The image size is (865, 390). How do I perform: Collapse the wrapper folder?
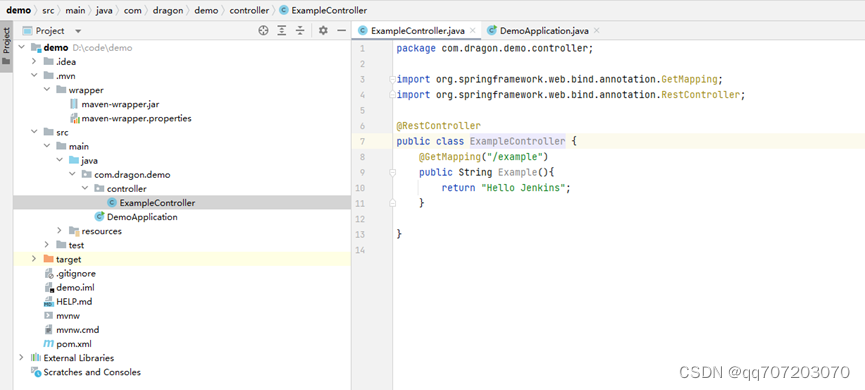tap(47, 90)
